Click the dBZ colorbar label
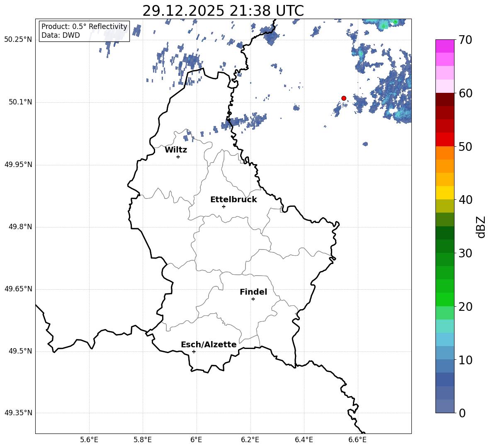This screenshot has width=491, height=448. pyautogui.click(x=481, y=227)
